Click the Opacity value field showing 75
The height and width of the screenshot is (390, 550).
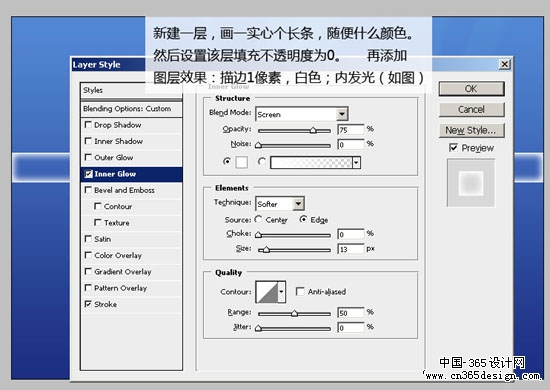pyautogui.click(x=351, y=130)
